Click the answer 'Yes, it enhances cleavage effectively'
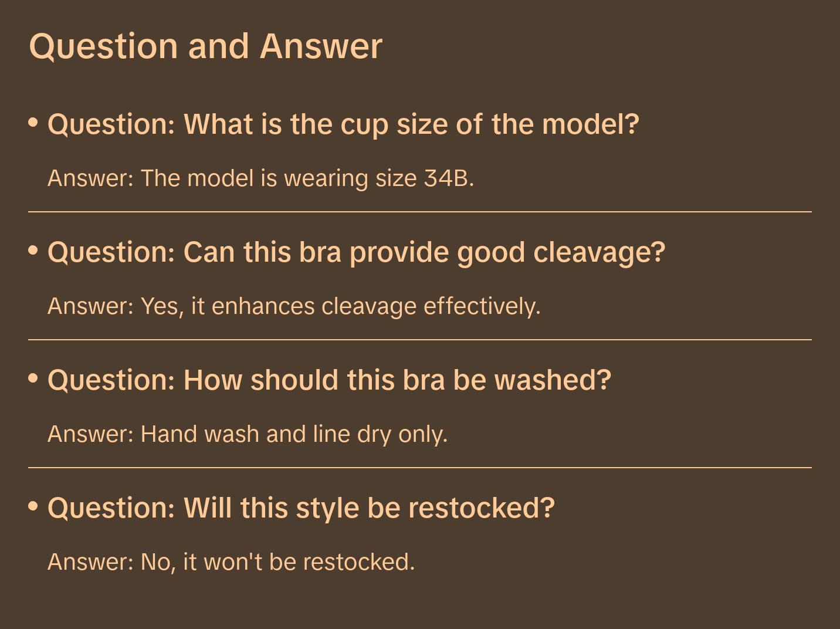 coord(294,306)
